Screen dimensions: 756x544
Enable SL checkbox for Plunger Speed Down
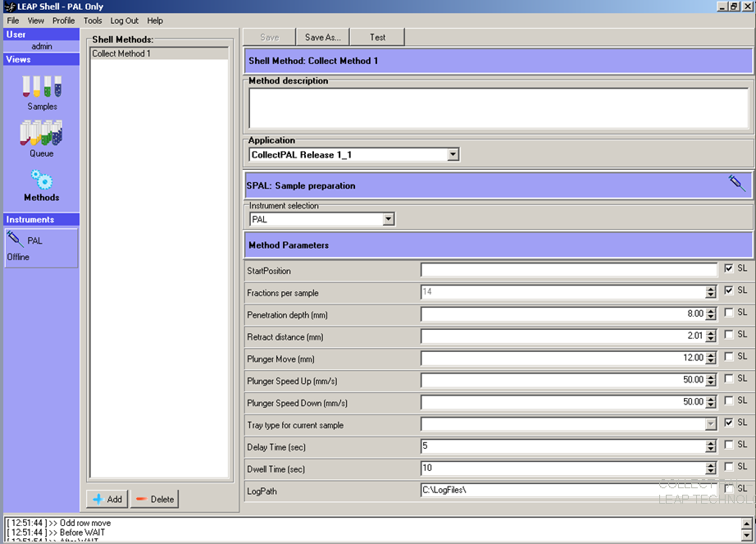click(729, 400)
